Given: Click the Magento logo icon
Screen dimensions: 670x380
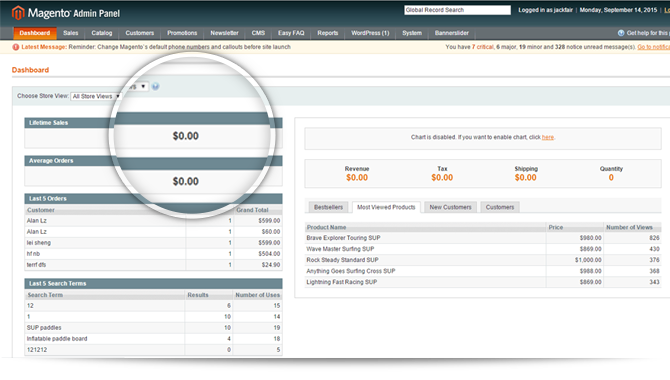Looking at the screenshot, I should 18,13.
